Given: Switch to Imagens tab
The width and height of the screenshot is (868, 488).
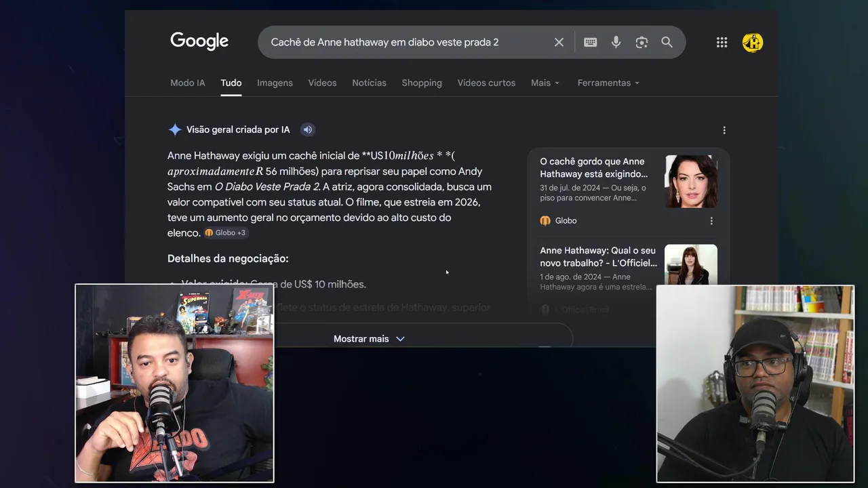Looking at the screenshot, I should tap(275, 83).
